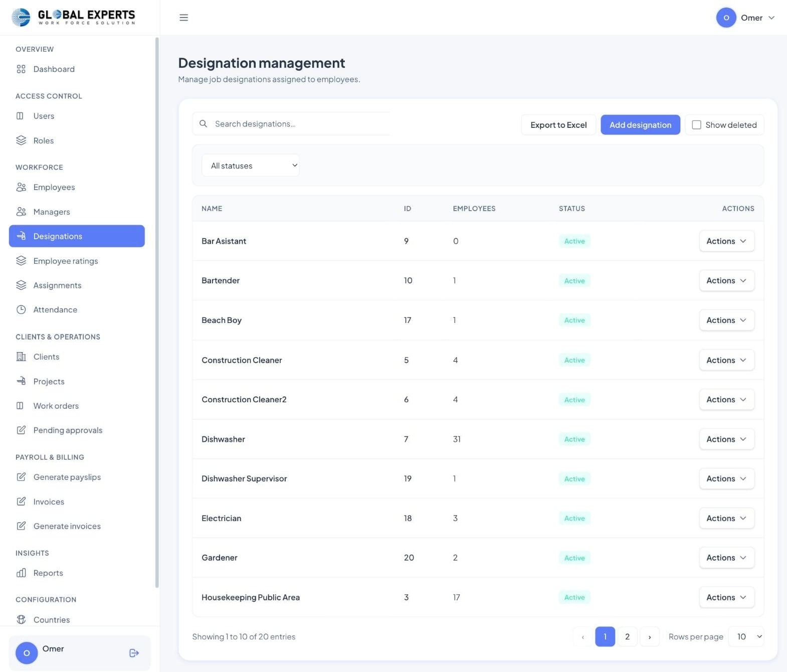Go to page 2 of designations

pyautogui.click(x=627, y=637)
